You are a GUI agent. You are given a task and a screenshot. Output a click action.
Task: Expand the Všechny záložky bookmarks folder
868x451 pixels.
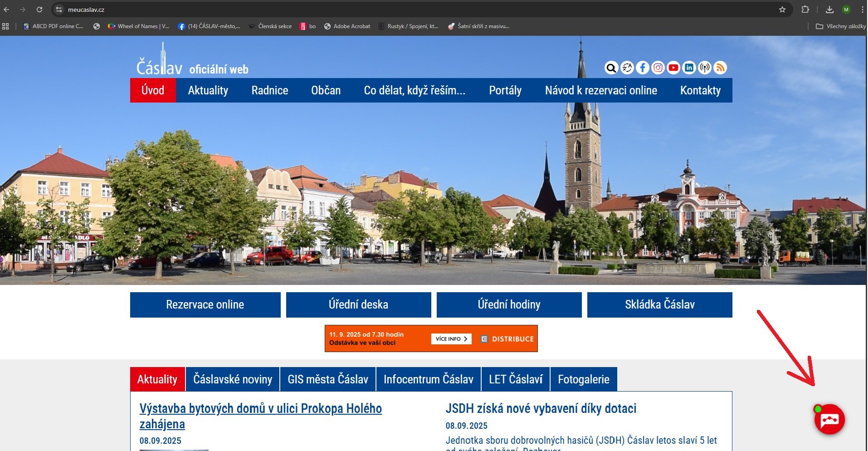[841, 26]
